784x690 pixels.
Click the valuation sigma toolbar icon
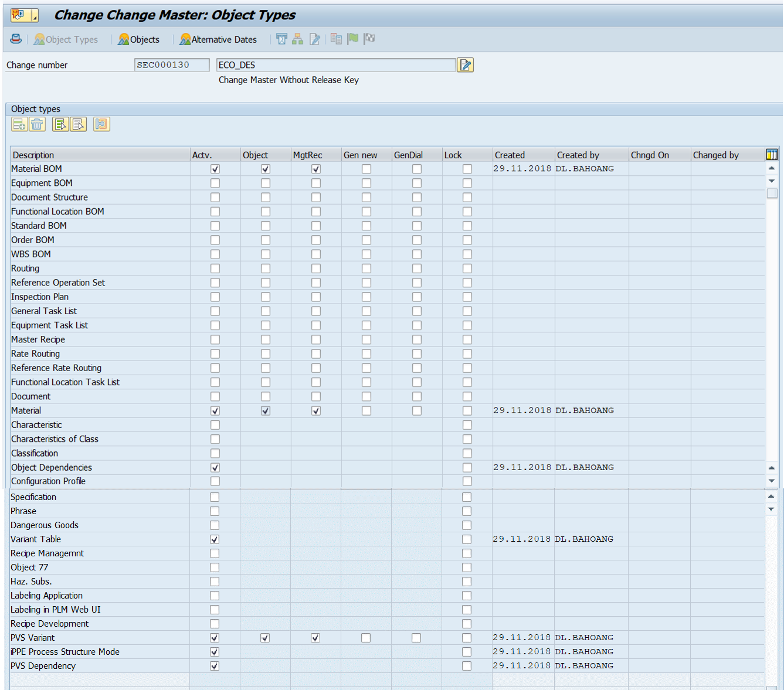(281, 39)
